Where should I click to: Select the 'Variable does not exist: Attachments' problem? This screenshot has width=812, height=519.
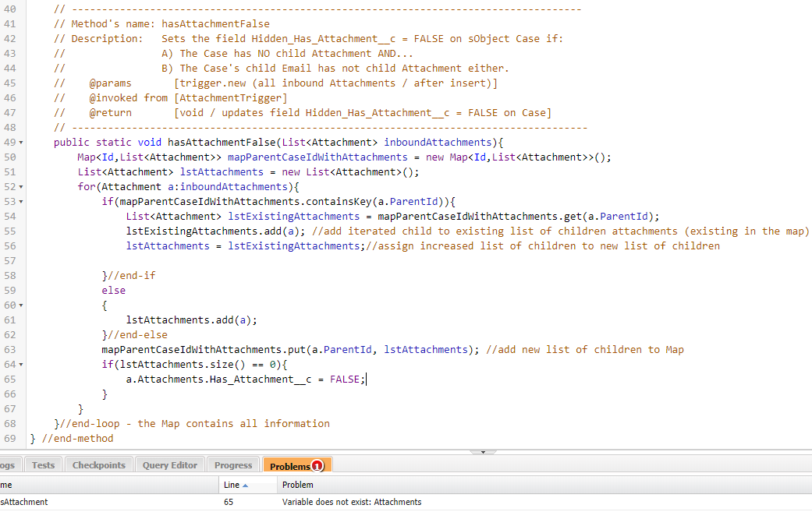(x=351, y=502)
